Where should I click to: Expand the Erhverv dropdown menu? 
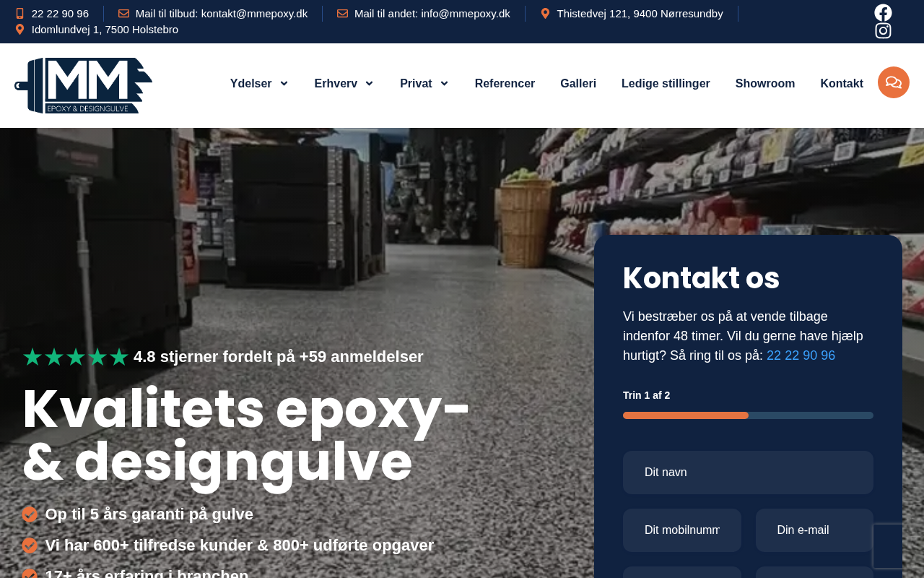coord(344,84)
